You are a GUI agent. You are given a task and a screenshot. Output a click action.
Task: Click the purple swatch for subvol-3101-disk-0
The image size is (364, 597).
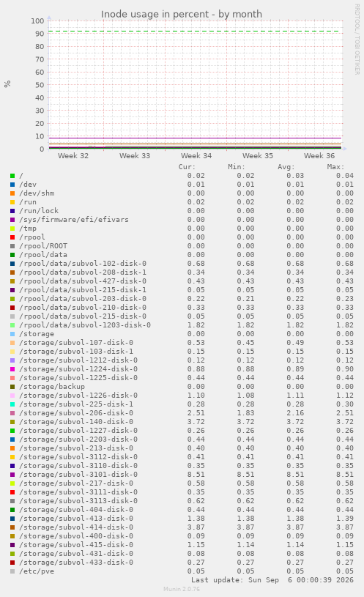(x=12, y=475)
